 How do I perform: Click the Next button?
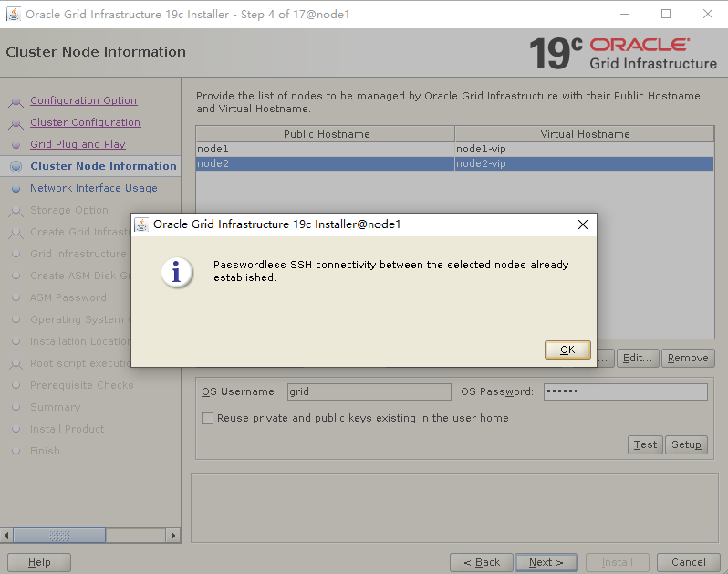pyautogui.click(x=546, y=562)
